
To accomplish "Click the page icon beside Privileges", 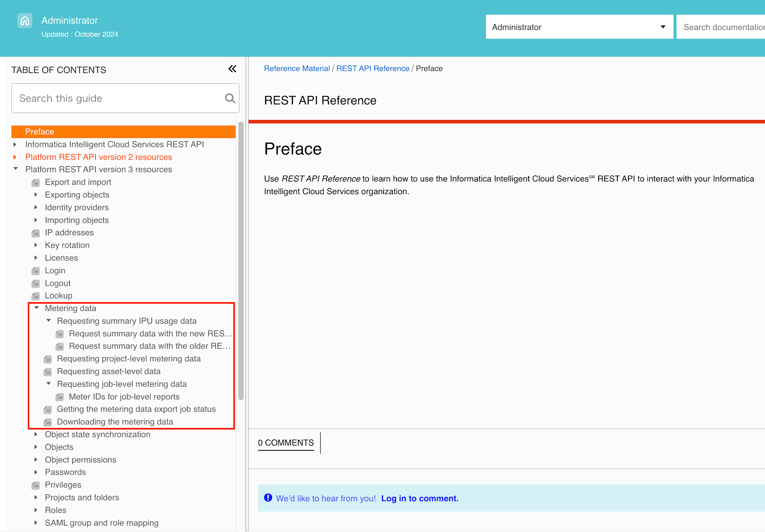I will tap(36, 485).
